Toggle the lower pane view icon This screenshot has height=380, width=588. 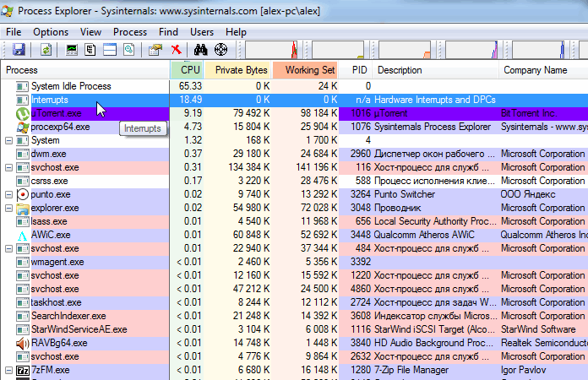pos(110,50)
